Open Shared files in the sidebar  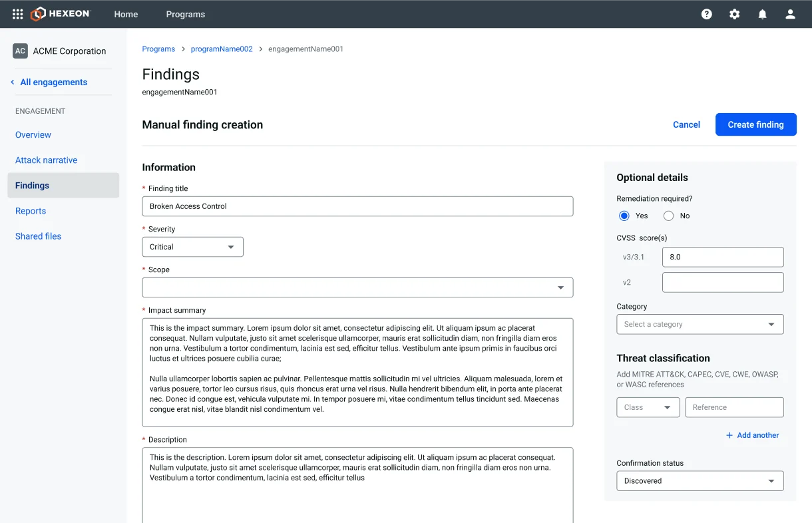[x=38, y=236]
